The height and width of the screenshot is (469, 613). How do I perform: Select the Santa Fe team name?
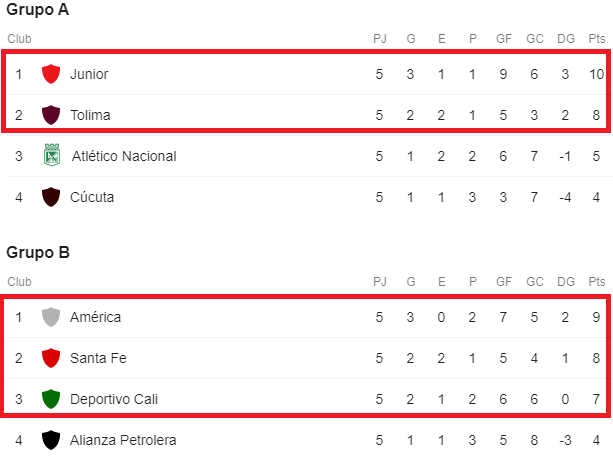(98, 358)
